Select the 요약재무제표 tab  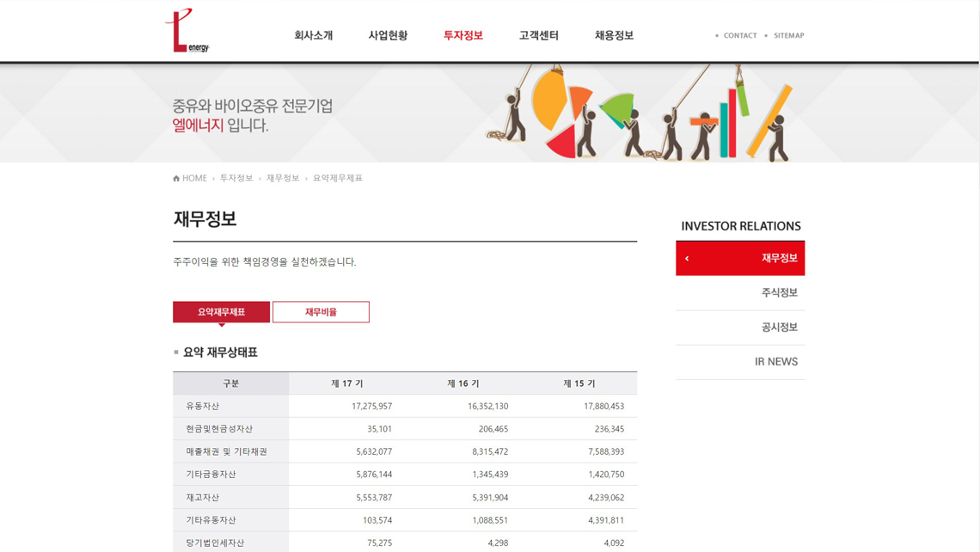221,312
